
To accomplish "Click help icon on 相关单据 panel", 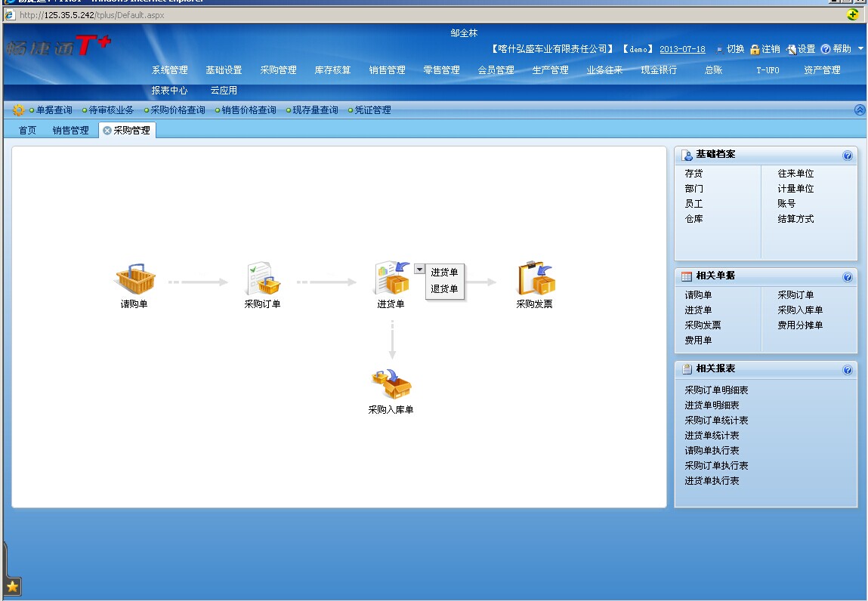I will pos(847,276).
